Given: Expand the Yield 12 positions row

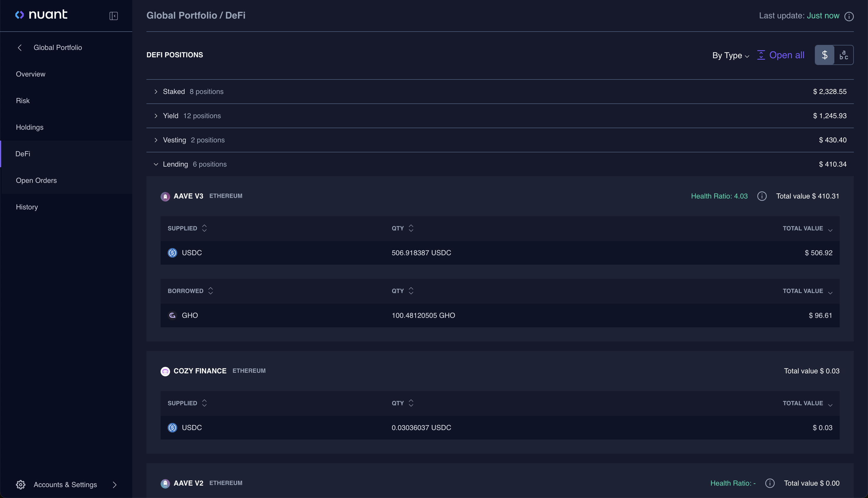Looking at the screenshot, I should click(156, 116).
